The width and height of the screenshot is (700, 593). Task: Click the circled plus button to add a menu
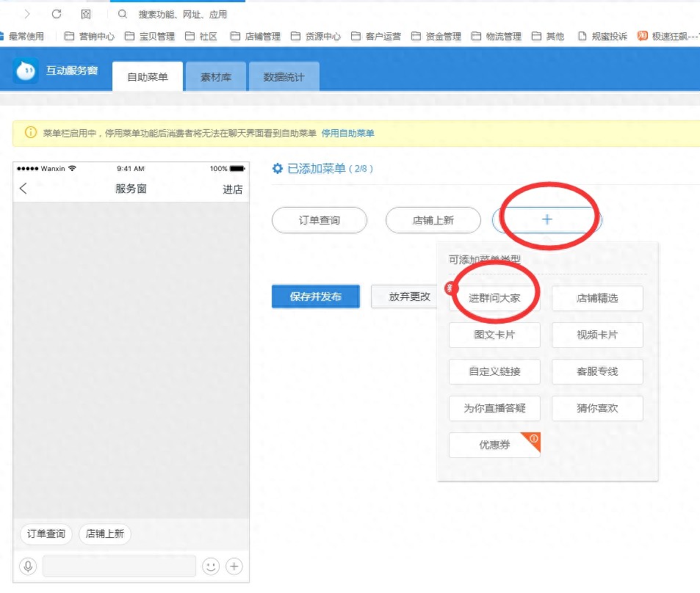pyautogui.click(x=546, y=219)
